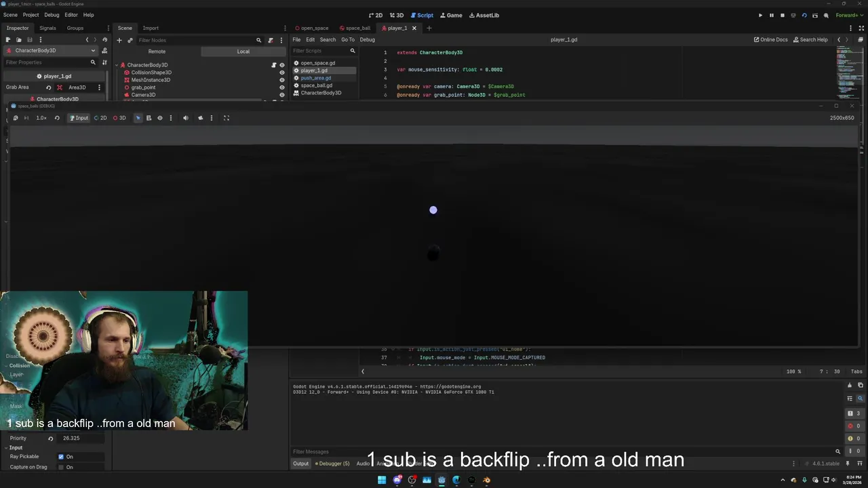Open script attached to CharacterBody3D node
Viewport: 868px width, 488px height.
[x=274, y=65]
